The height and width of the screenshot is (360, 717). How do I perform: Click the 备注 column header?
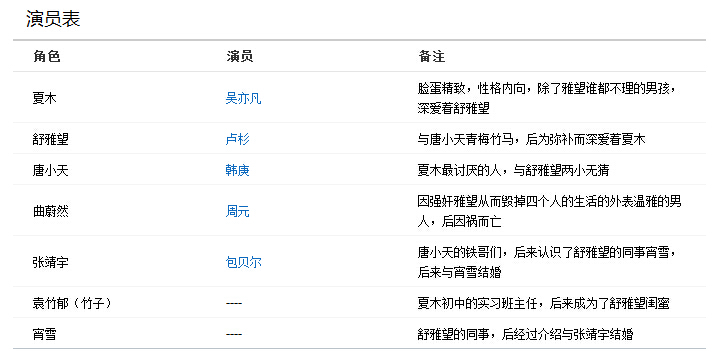pos(432,56)
